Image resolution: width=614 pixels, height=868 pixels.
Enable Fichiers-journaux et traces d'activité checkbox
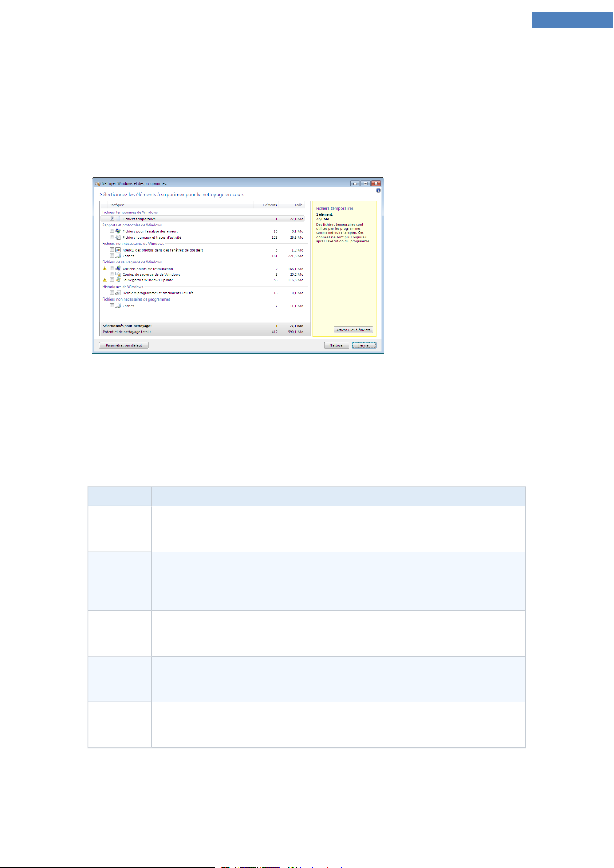click(x=112, y=237)
